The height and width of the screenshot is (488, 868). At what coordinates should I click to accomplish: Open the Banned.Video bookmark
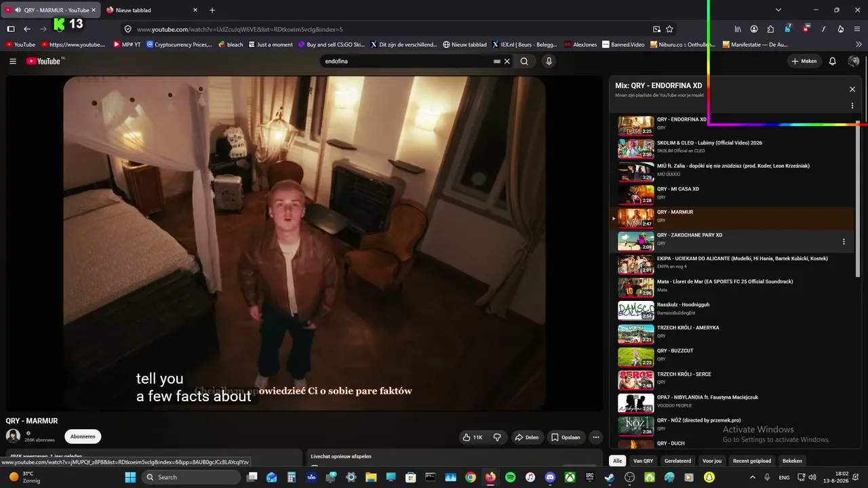coord(623,45)
